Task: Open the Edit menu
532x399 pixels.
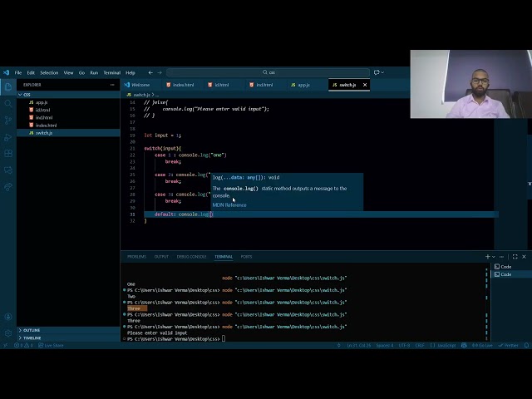Action: (31, 72)
